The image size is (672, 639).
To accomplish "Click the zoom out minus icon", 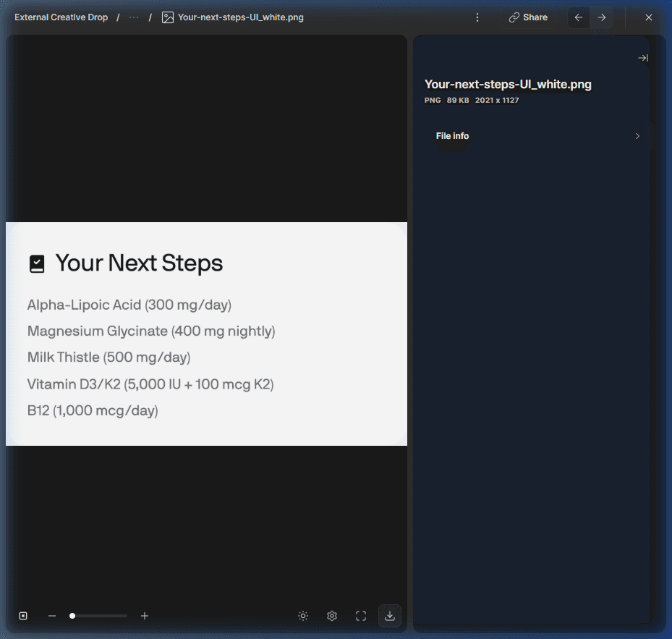I will tap(52, 616).
